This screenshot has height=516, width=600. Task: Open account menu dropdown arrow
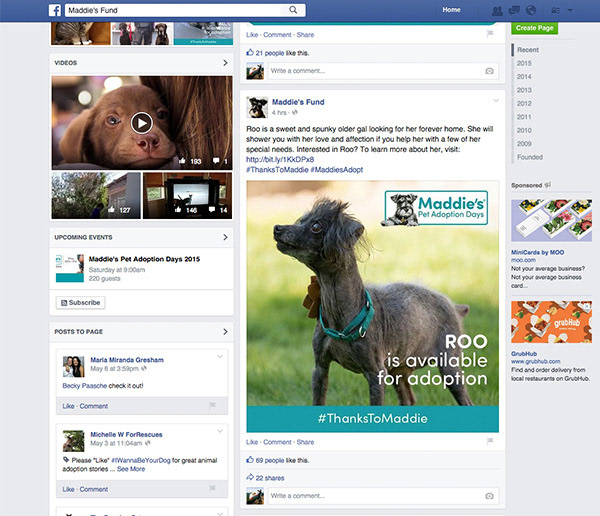(x=570, y=10)
